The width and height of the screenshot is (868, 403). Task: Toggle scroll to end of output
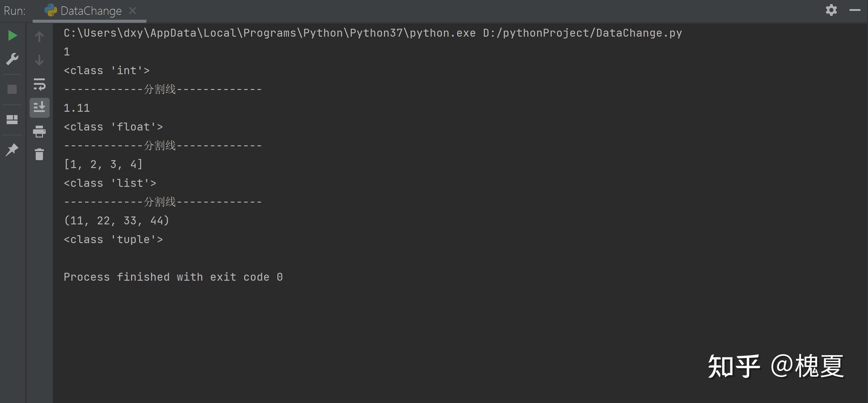(x=39, y=107)
